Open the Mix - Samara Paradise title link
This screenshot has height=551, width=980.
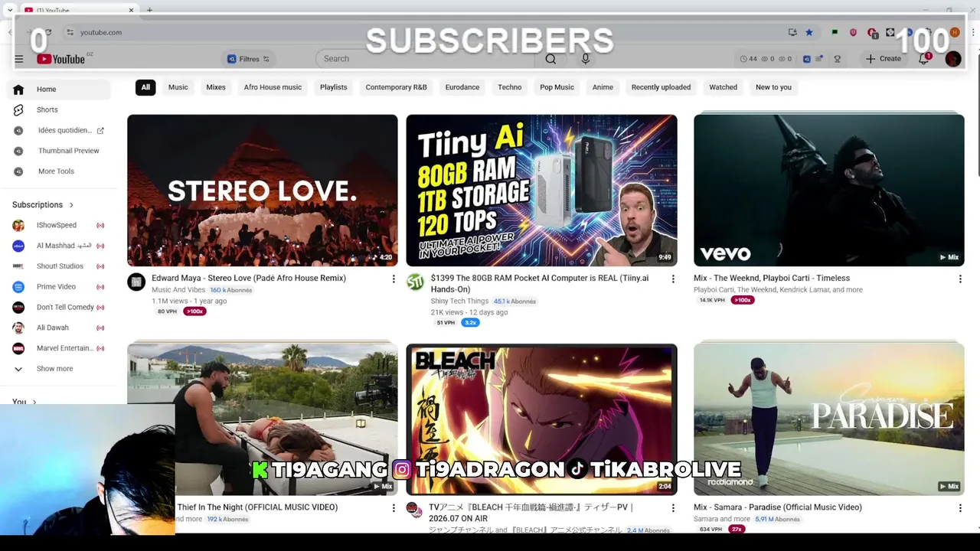tap(778, 507)
